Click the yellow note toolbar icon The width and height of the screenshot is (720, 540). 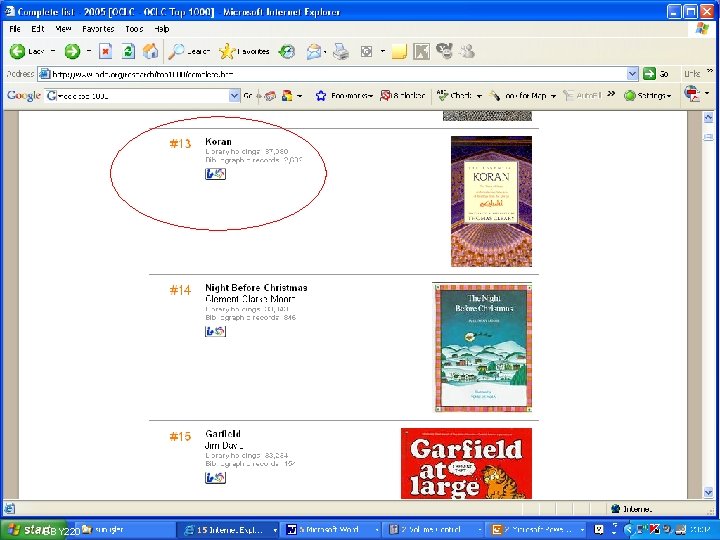click(x=399, y=51)
